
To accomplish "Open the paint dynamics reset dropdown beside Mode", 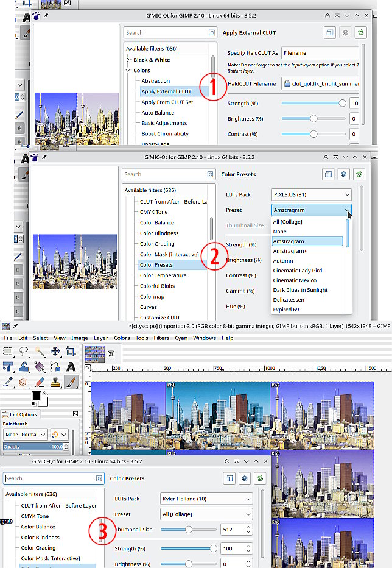I will pyautogui.click(x=59, y=434).
